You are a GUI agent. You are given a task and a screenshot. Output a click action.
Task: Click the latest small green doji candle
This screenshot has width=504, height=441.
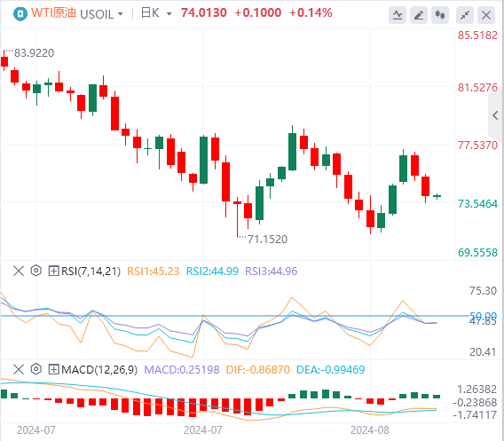(437, 196)
